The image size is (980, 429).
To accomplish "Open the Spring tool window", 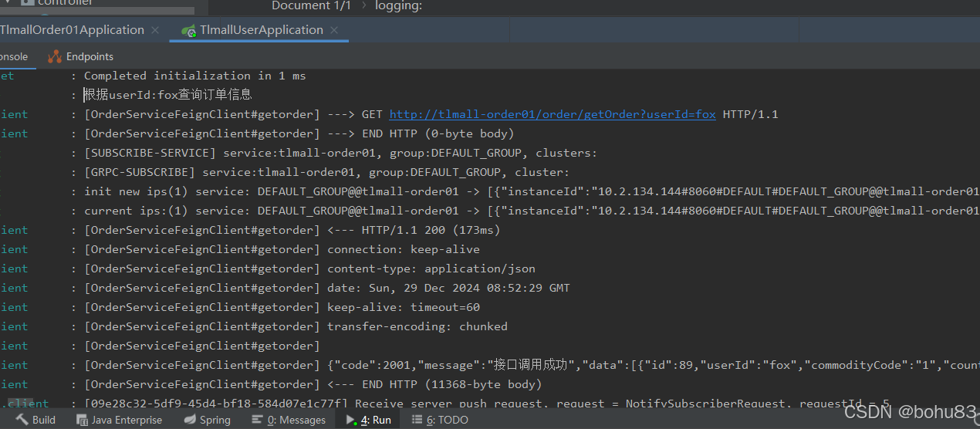I will (x=207, y=420).
